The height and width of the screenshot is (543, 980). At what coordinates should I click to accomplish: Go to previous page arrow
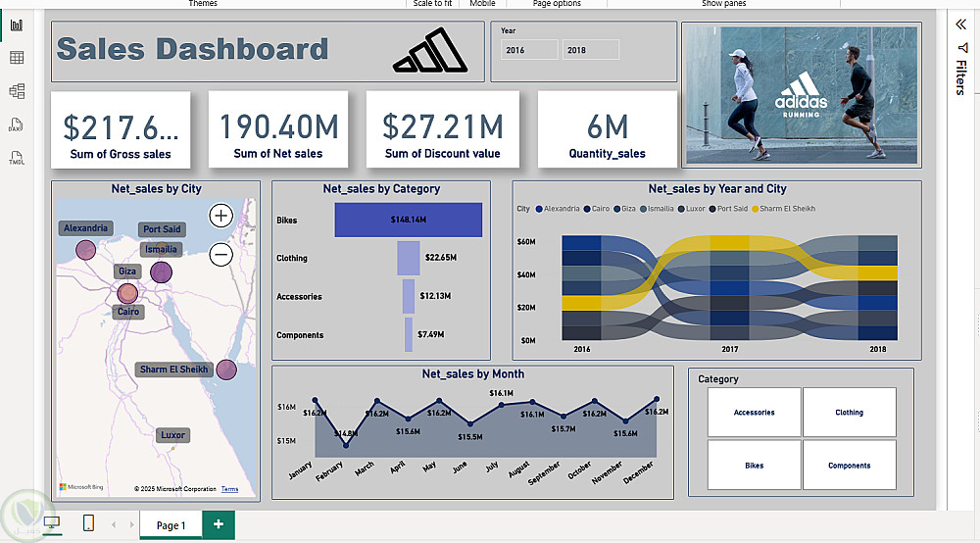113,525
